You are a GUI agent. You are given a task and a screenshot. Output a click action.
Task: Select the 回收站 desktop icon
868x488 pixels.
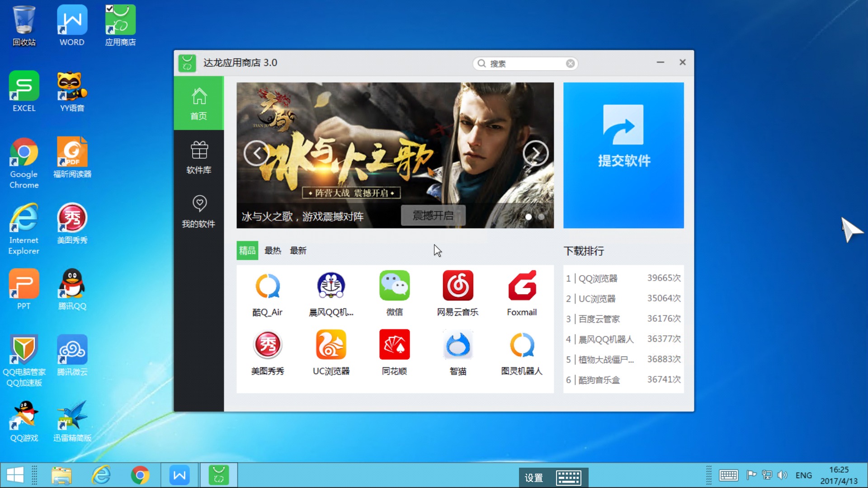pyautogui.click(x=24, y=26)
